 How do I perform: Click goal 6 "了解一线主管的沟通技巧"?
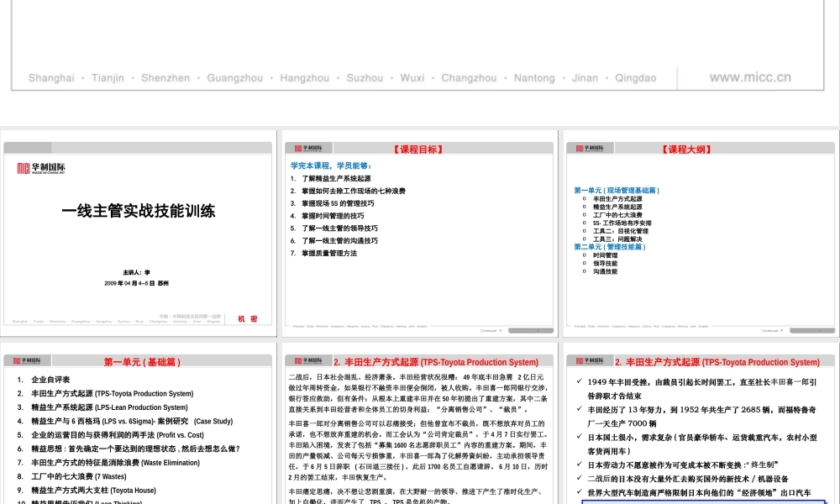point(339,241)
